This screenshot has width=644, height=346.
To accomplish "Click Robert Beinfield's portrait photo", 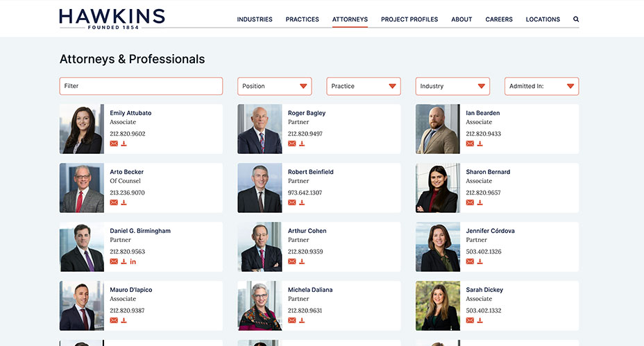I will [x=260, y=188].
